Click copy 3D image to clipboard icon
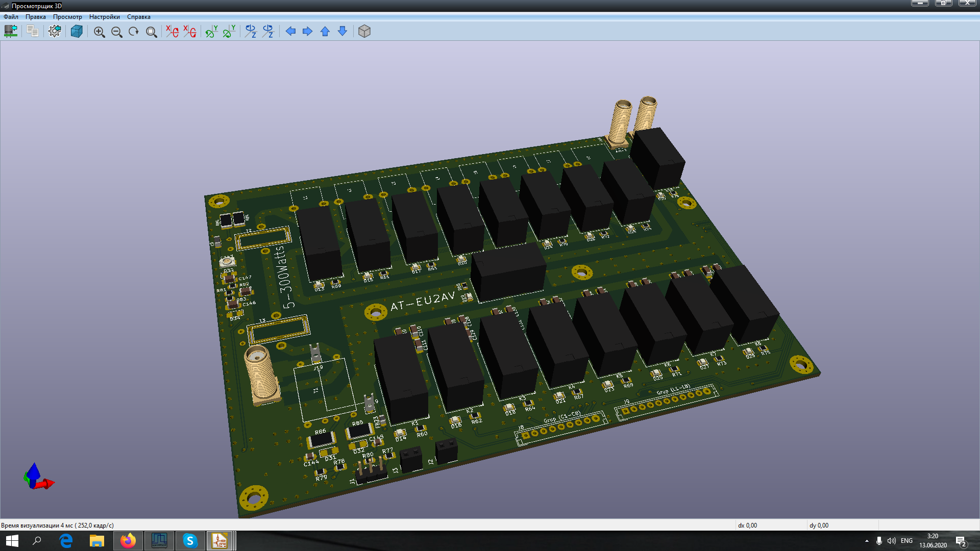Image resolution: width=980 pixels, height=551 pixels. point(33,32)
